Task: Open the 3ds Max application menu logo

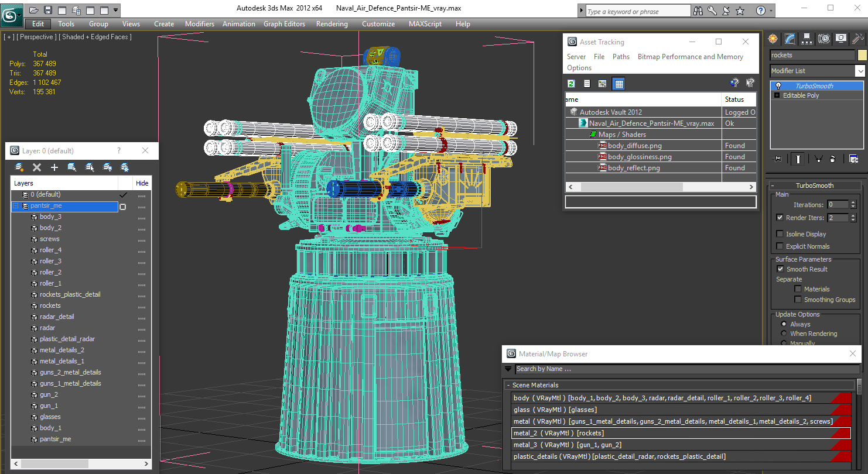Action: click(x=11, y=14)
